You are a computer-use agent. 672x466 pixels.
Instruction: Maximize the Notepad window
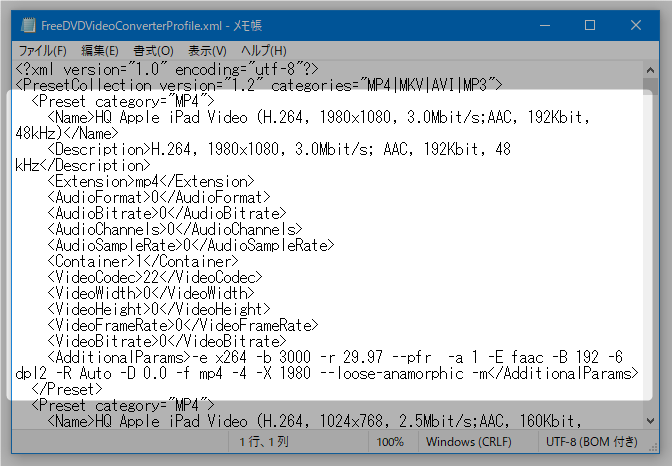click(x=590, y=25)
